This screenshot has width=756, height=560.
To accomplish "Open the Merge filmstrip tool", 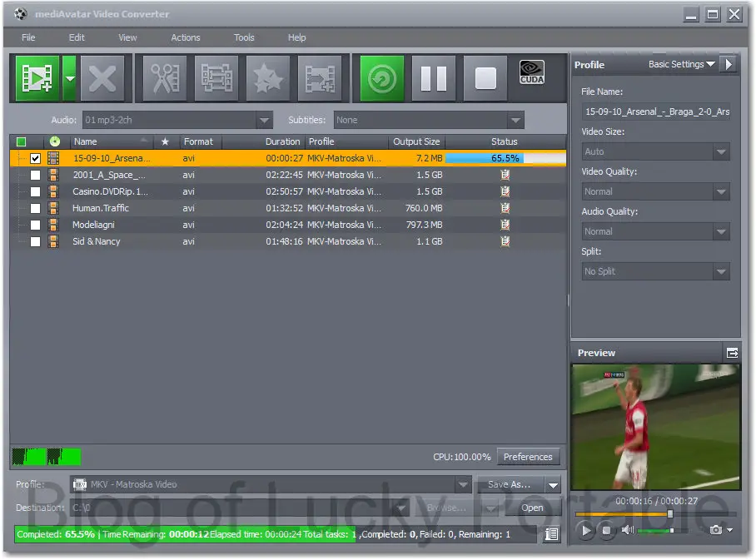I will tap(216, 78).
